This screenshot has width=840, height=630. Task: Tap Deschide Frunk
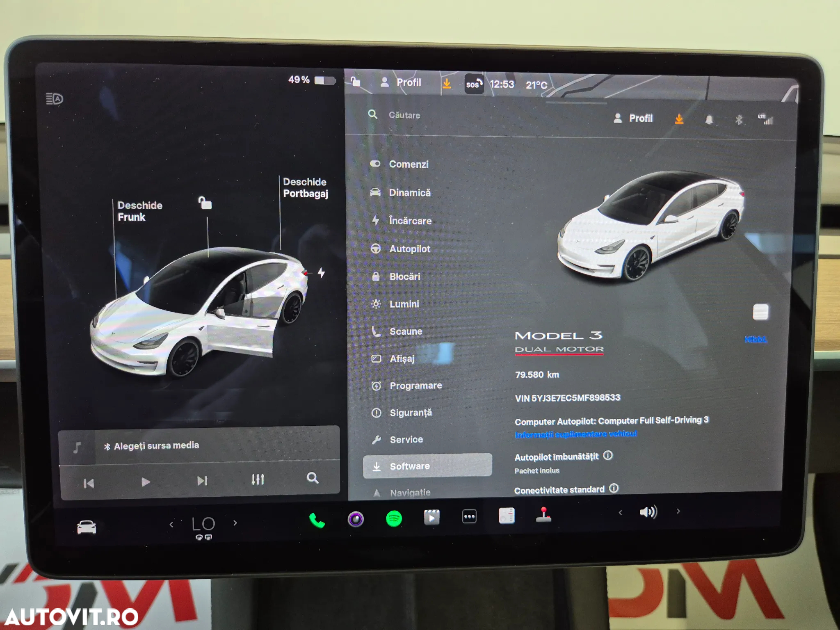click(x=140, y=211)
